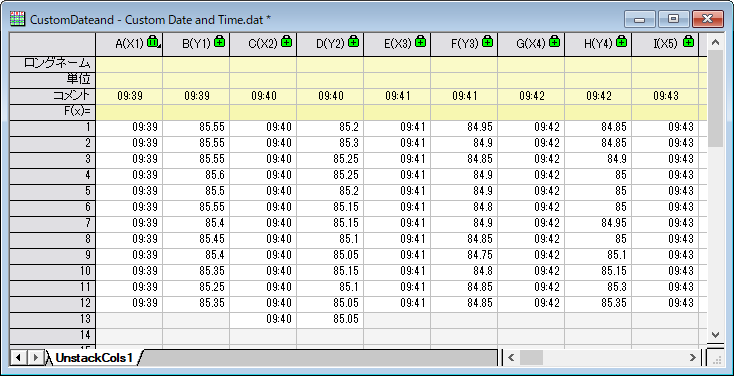Click the vertical scrollbar thumb
Viewport: 734px width, 376px height.
[715, 99]
